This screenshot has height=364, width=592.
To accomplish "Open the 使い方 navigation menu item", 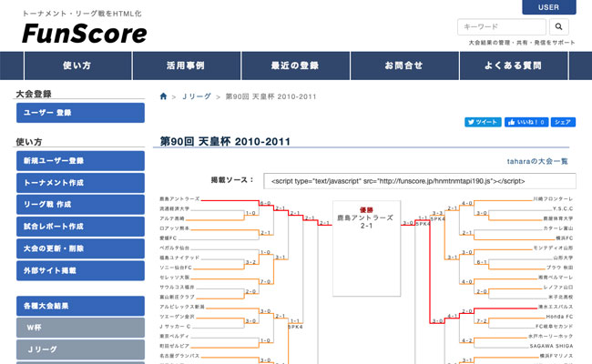I will (x=77, y=66).
